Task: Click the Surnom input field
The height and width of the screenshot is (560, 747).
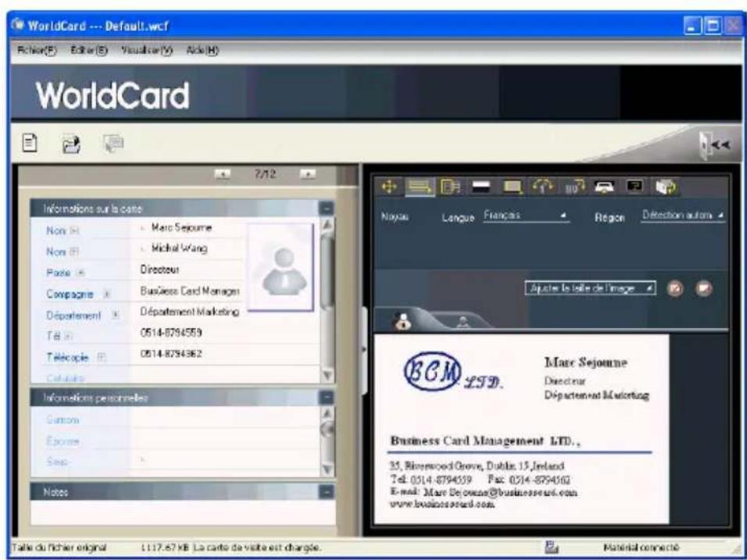Action: click(x=224, y=419)
